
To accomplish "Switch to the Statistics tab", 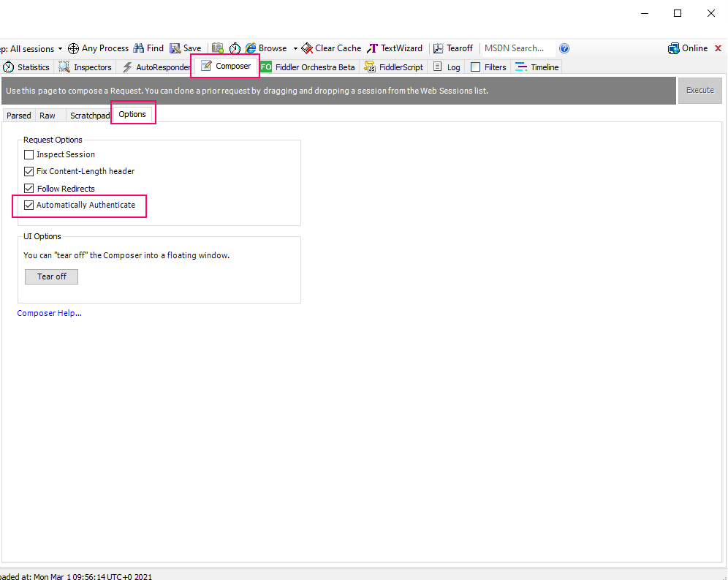I will [26, 67].
